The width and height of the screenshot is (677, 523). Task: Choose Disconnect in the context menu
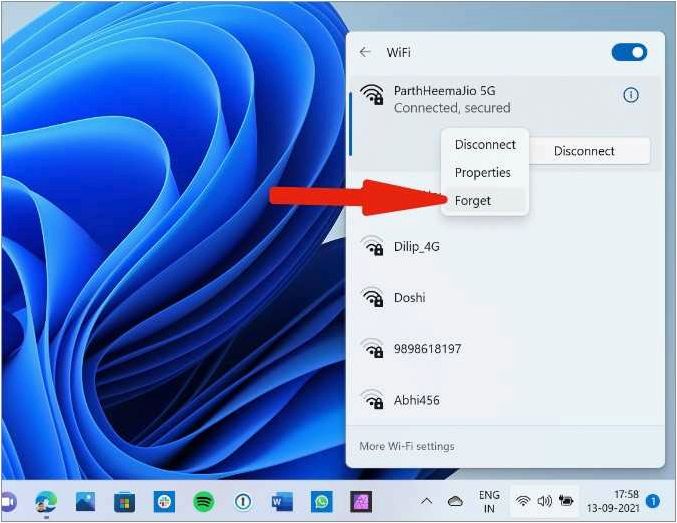[485, 144]
